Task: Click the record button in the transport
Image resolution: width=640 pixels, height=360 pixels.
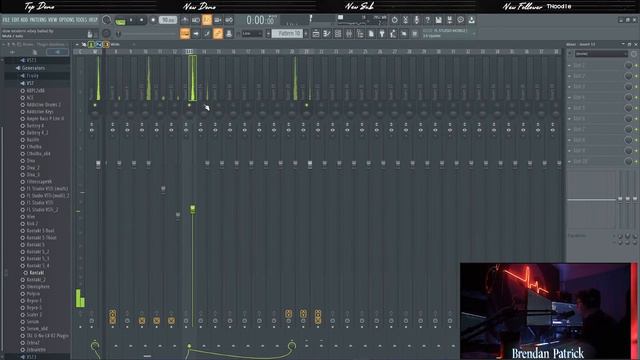Action: pos(153,20)
